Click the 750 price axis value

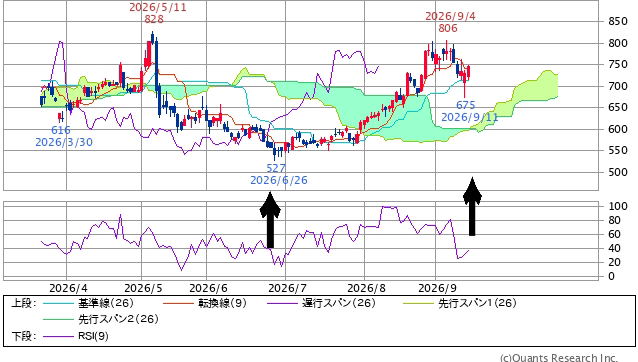point(618,65)
